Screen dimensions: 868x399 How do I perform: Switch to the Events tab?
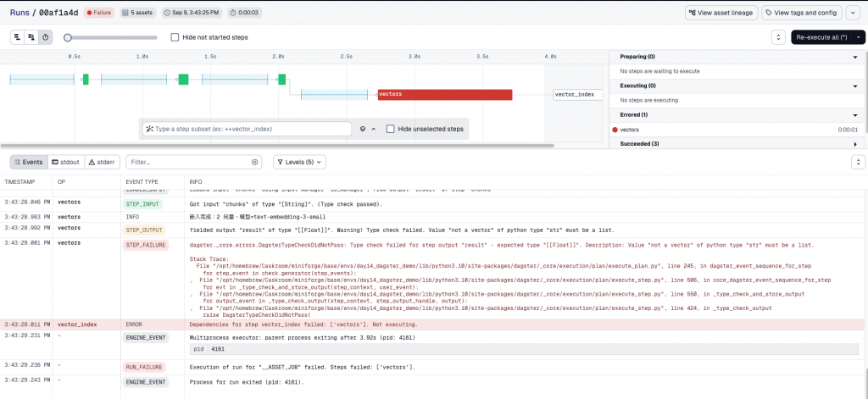pyautogui.click(x=30, y=162)
